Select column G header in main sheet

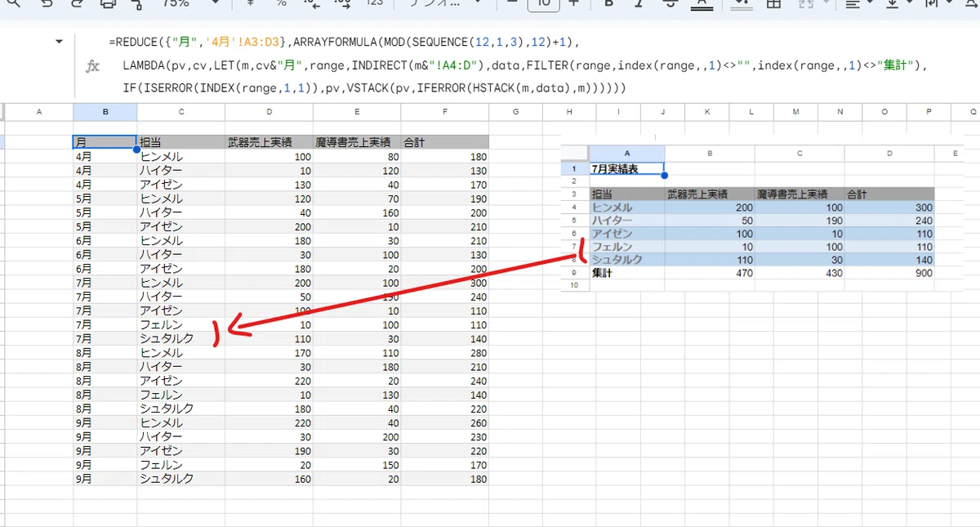(x=516, y=112)
